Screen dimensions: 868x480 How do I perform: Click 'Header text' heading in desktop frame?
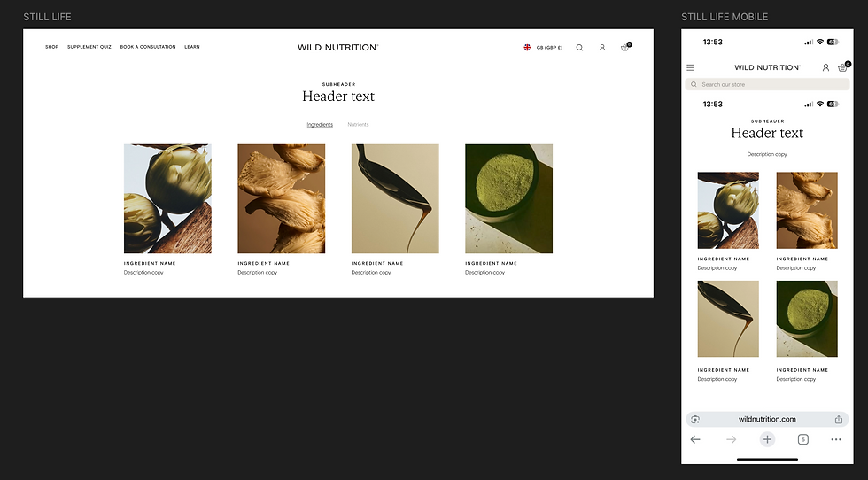tap(338, 97)
